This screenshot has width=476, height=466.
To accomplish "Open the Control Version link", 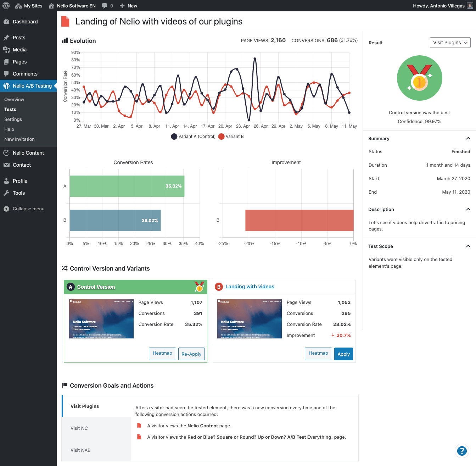I will [x=96, y=287].
